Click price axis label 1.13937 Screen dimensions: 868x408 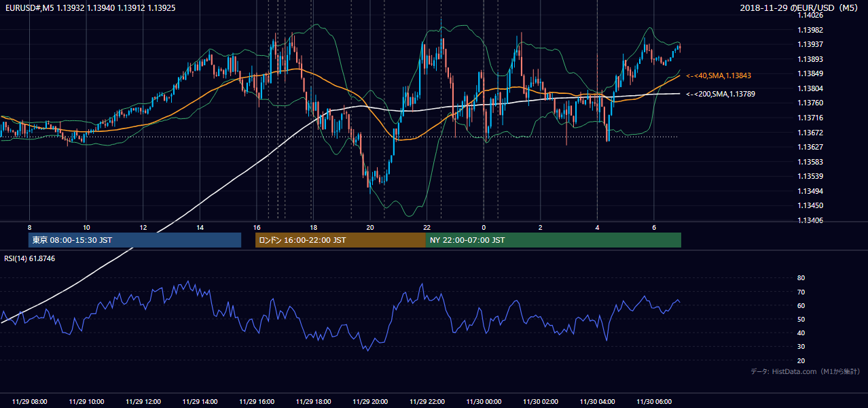[810, 44]
